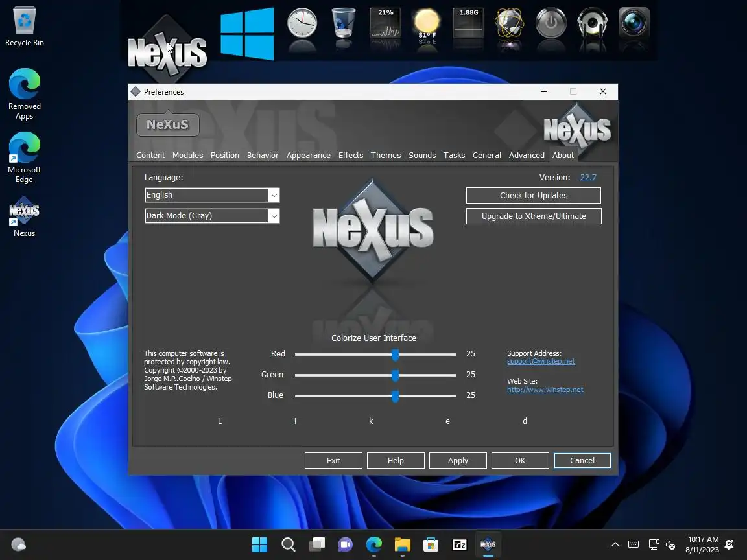Click the Cancel button

click(582, 460)
